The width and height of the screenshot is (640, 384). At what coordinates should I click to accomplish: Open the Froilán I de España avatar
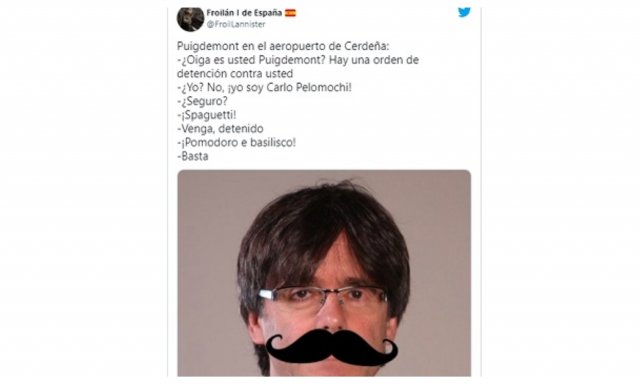point(190,19)
